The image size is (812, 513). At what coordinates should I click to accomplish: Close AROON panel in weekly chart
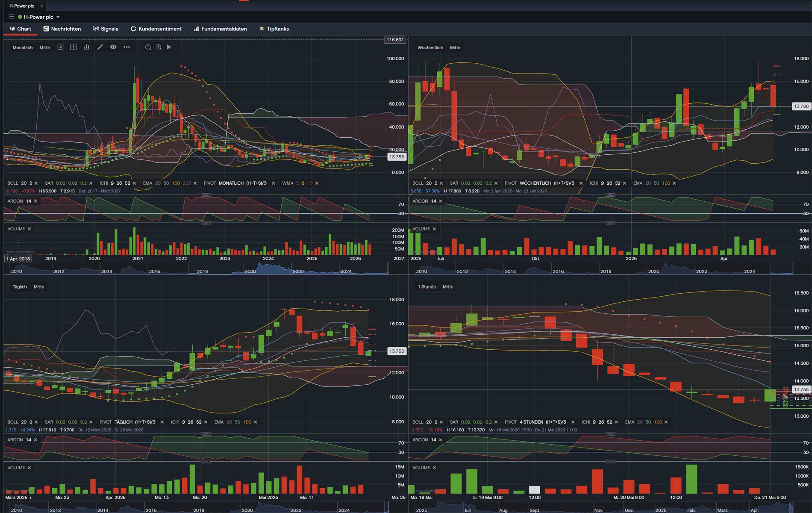coord(441,201)
